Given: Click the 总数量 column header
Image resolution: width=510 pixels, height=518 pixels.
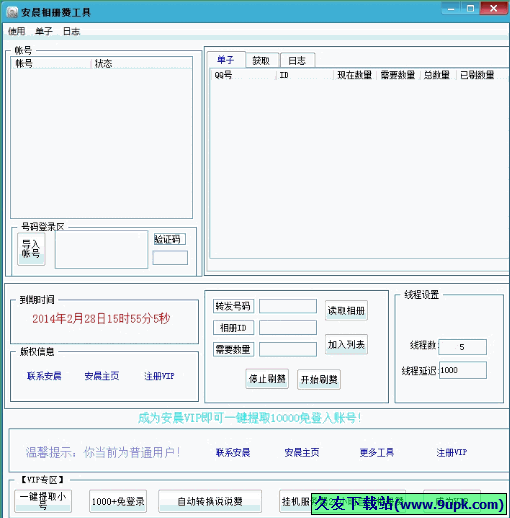Looking at the screenshot, I should point(437,75).
